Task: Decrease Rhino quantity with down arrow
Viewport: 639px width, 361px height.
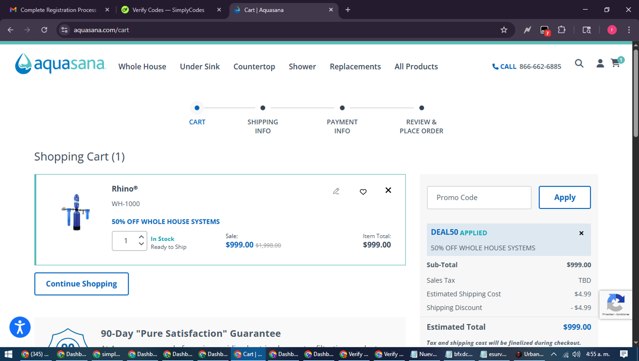Action: [x=141, y=244]
